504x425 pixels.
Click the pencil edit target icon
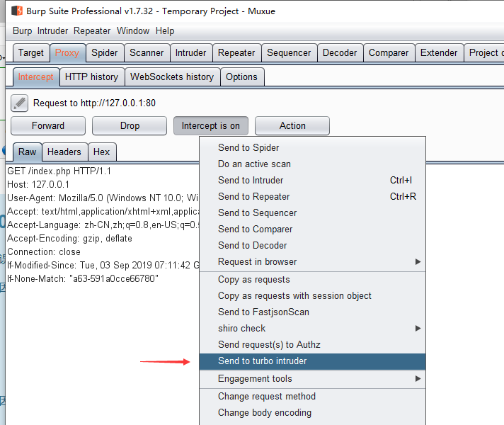click(x=19, y=103)
